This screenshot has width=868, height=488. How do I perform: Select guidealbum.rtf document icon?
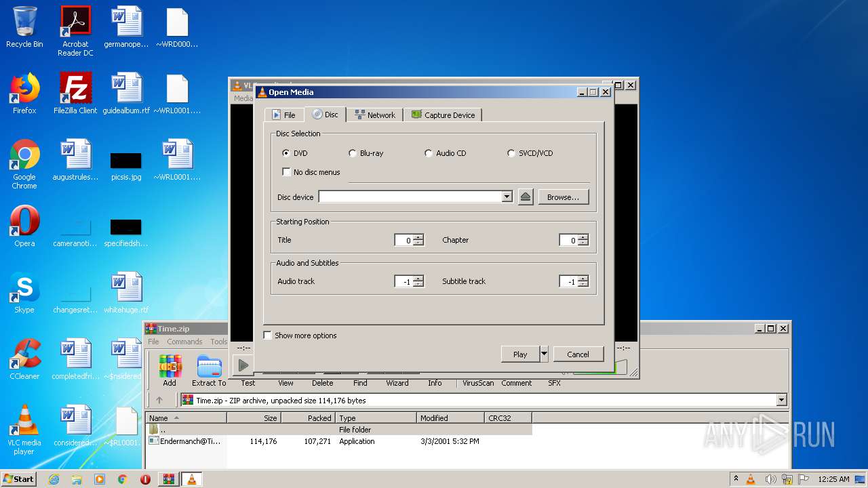click(x=126, y=94)
